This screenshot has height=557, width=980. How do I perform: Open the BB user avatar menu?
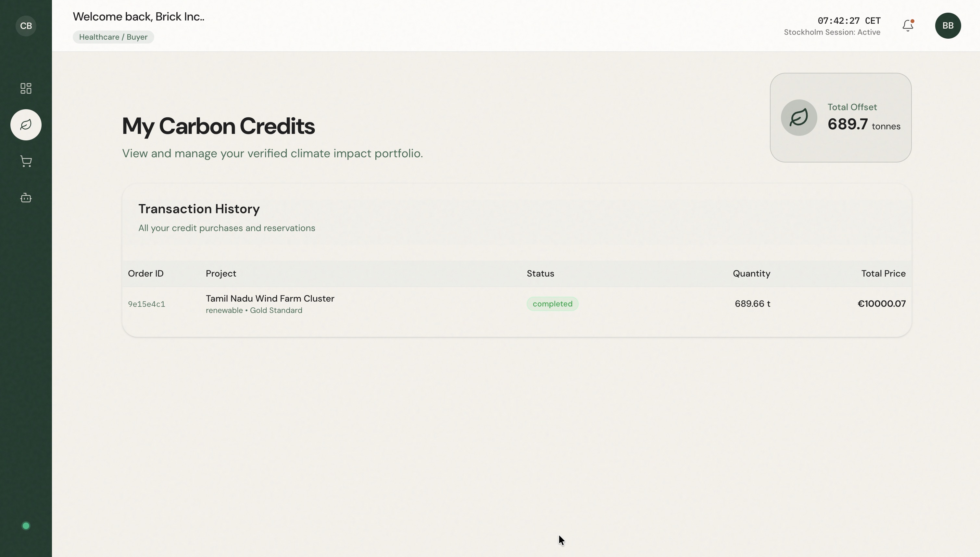[x=948, y=26]
